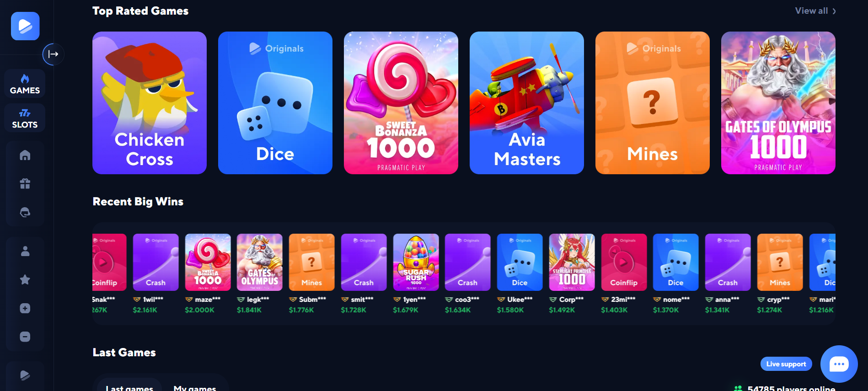Click the Live support button
Image resolution: width=868 pixels, height=391 pixels.
click(x=786, y=364)
